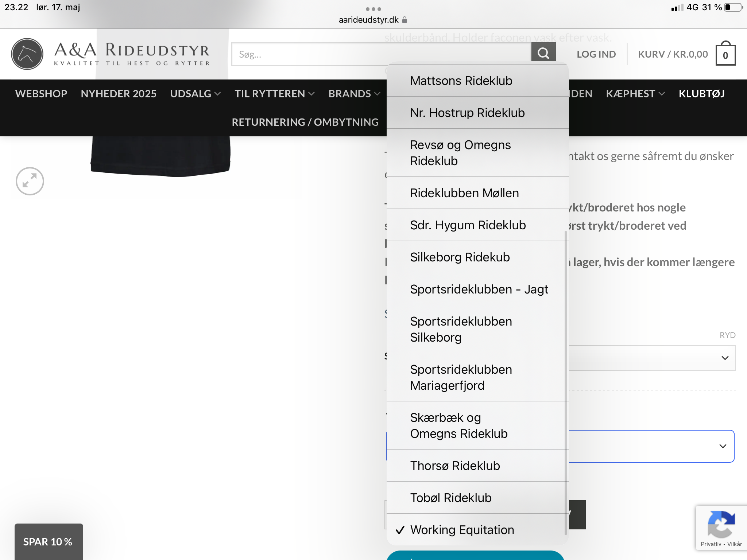Select Sportsrideklubben Silkeborg option

click(477, 329)
